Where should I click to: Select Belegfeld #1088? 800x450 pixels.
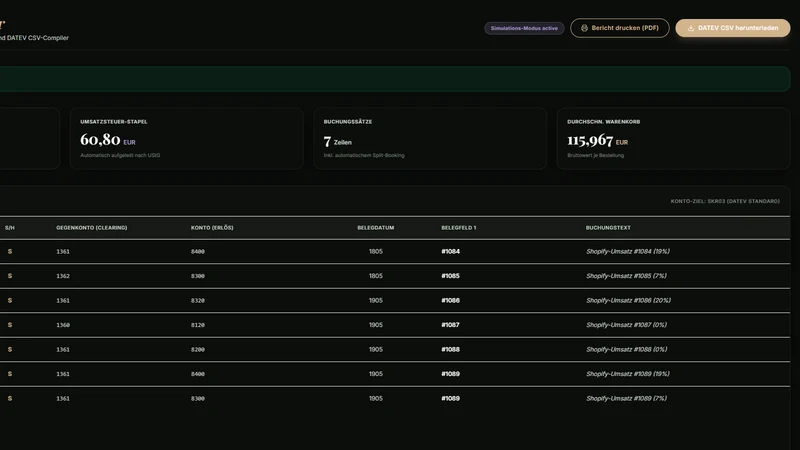[451, 349]
